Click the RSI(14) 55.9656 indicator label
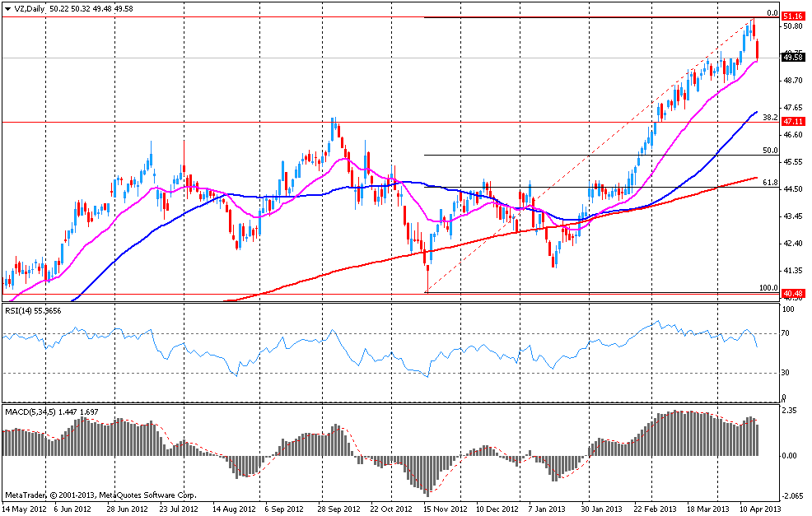The height and width of the screenshot is (516, 812). [x=33, y=310]
